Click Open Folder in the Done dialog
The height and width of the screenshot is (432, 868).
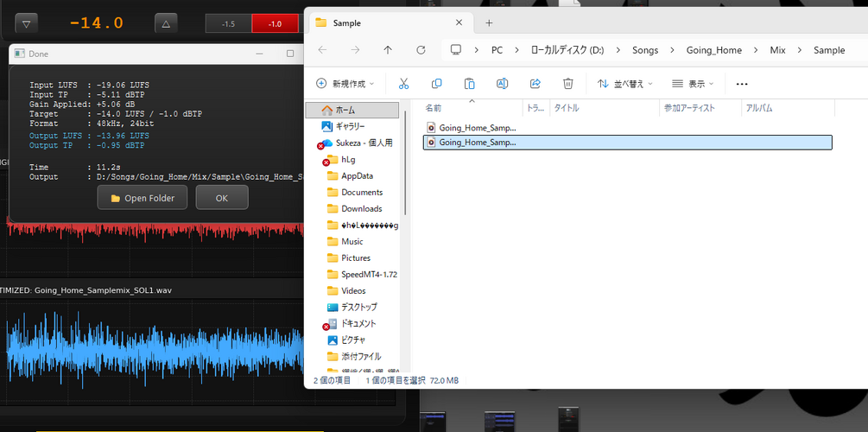pyautogui.click(x=143, y=198)
